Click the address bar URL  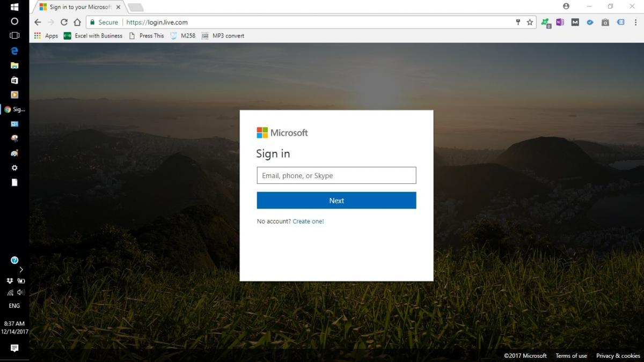pos(157,22)
